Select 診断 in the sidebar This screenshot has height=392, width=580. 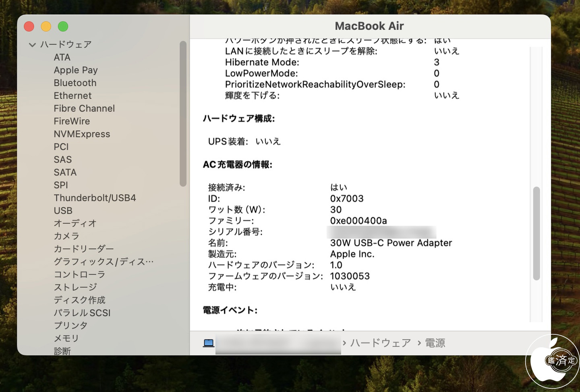tap(62, 351)
